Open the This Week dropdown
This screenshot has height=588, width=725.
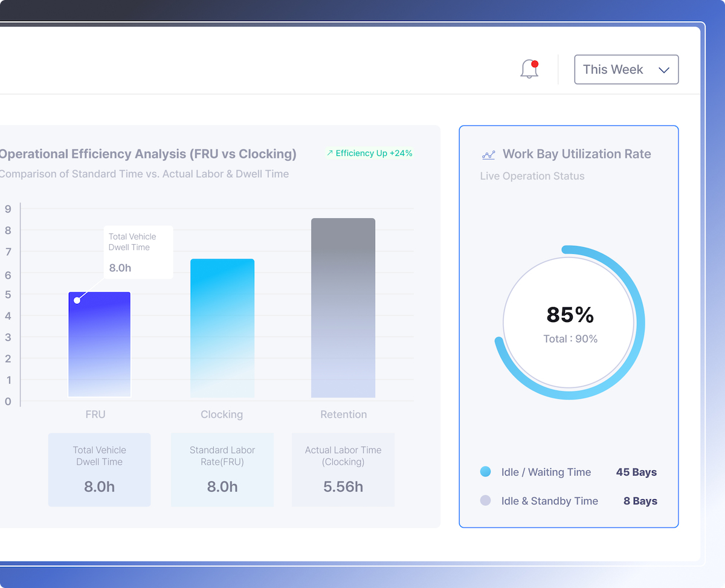(626, 69)
